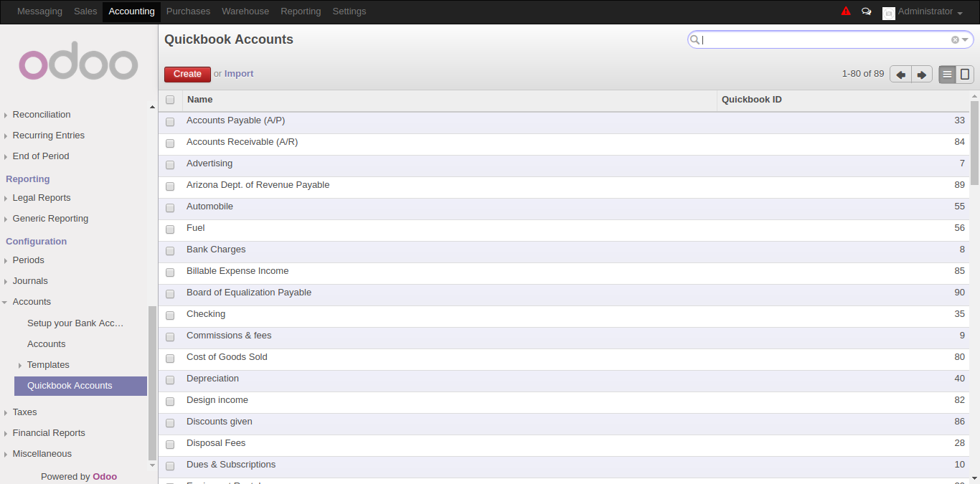Check the Bank Charges row checkbox
Image resolution: width=980 pixels, height=484 pixels.
point(170,251)
